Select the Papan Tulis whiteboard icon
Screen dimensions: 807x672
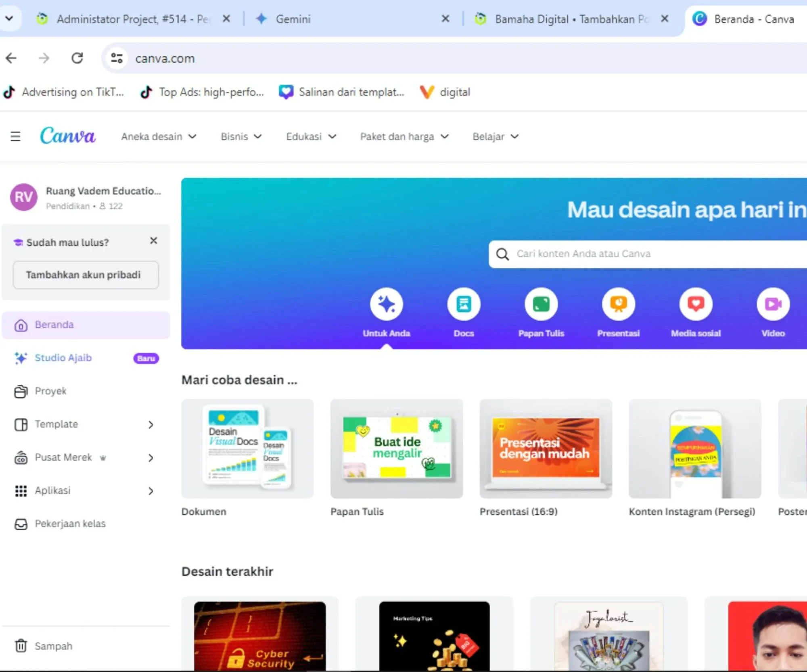541,304
